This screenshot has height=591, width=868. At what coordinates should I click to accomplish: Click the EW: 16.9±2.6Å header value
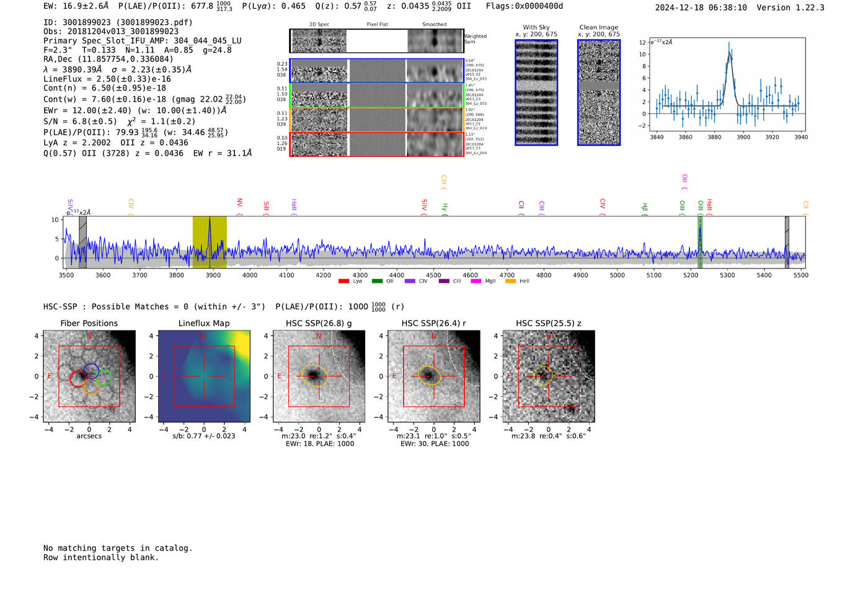pyautogui.click(x=76, y=6)
